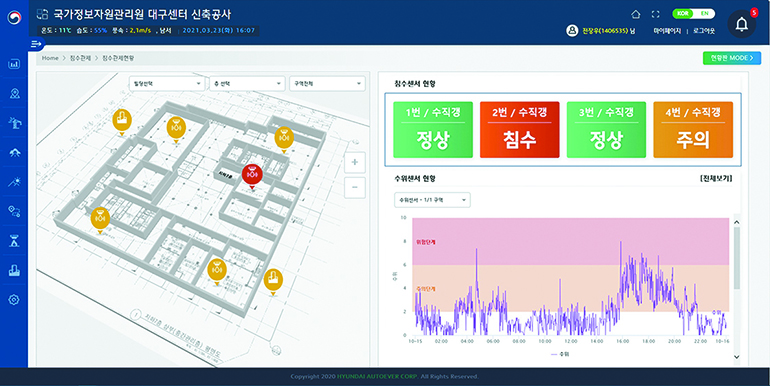Select the 4번 / 수직갱 주의 status card

point(693,130)
